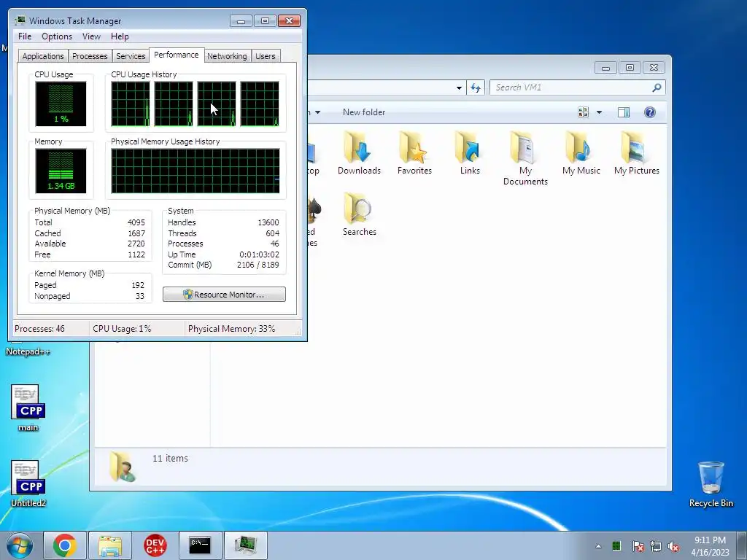
Task: Click the Up Time value 0:01:03:02
Action: tap(259, 254)
